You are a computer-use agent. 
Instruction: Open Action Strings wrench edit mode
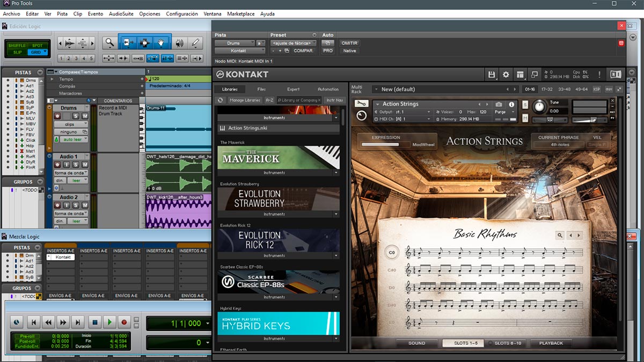point(361,104)
